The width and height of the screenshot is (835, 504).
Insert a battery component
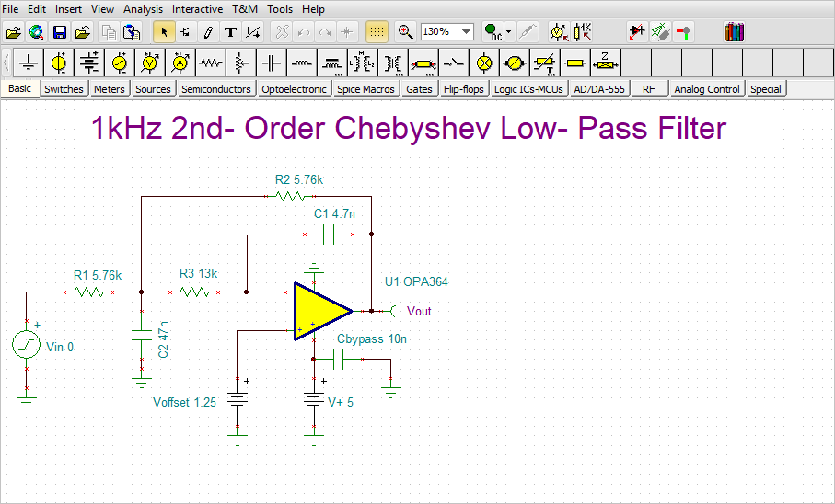point(89,63)
